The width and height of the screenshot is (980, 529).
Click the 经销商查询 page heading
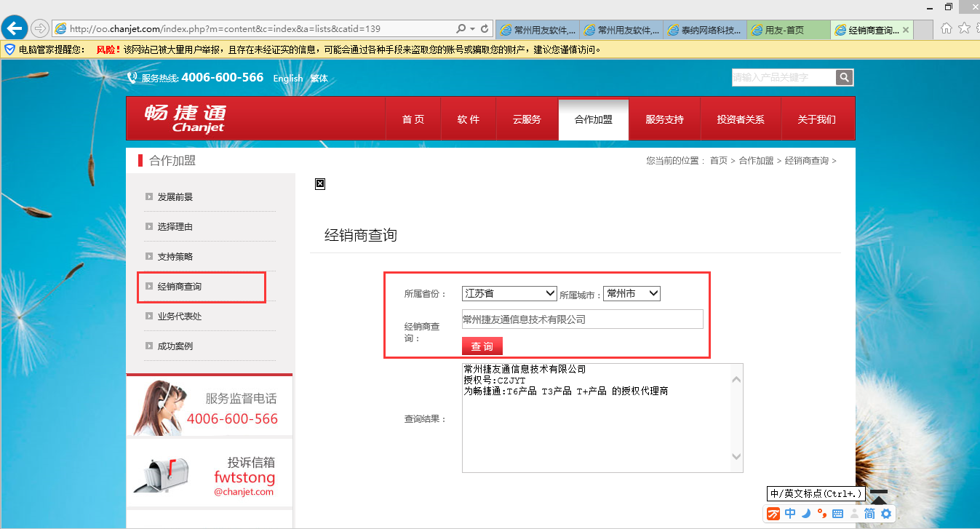point(361,235)
